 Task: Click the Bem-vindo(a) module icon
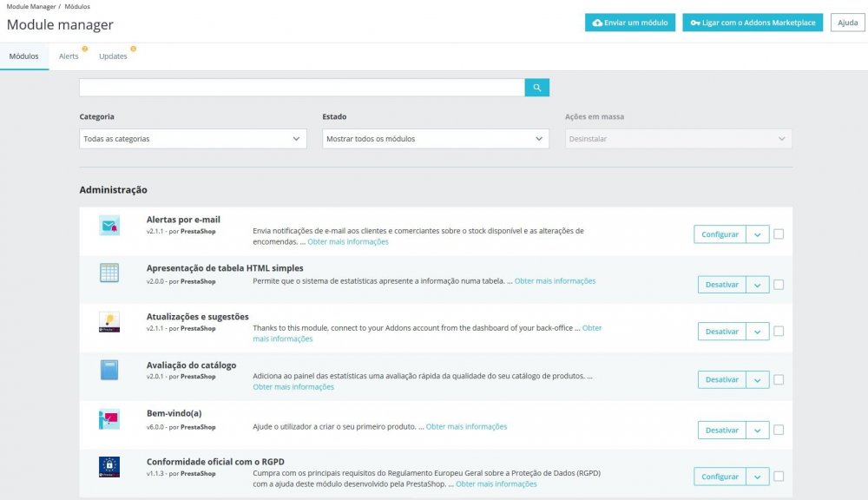point(109,419)
